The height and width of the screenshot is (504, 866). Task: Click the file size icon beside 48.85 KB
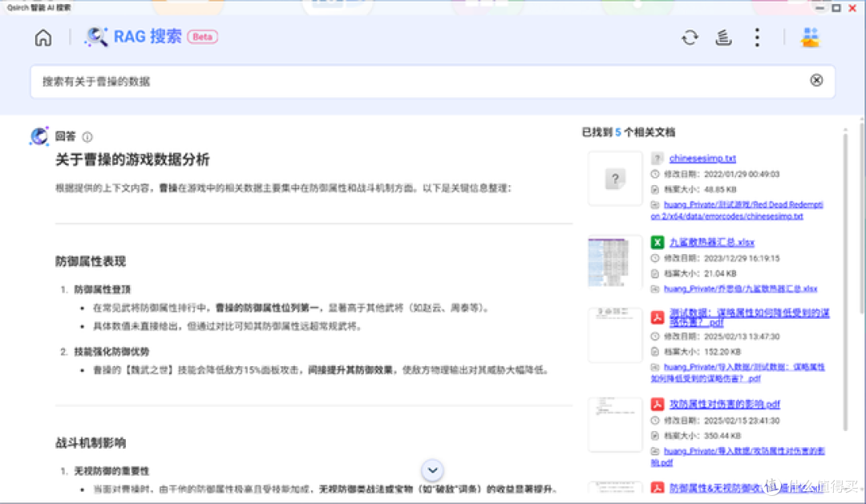click(655, 189)
